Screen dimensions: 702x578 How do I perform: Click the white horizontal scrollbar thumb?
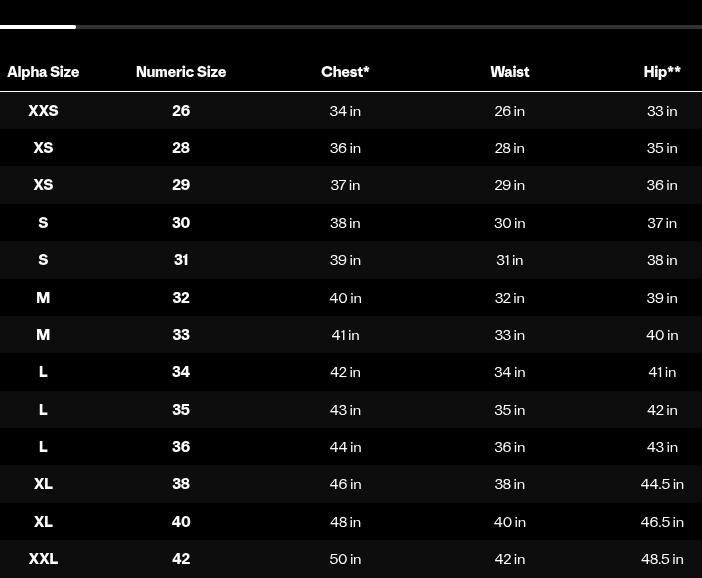coord(38,27)
